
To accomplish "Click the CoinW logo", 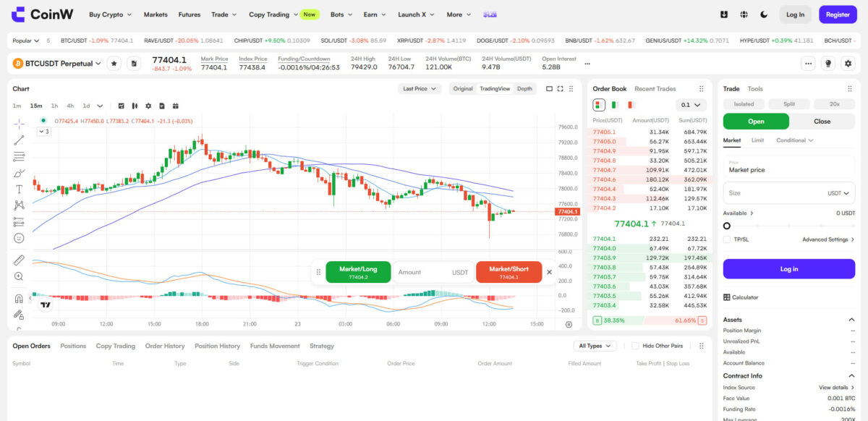I will tap(42, 14).
